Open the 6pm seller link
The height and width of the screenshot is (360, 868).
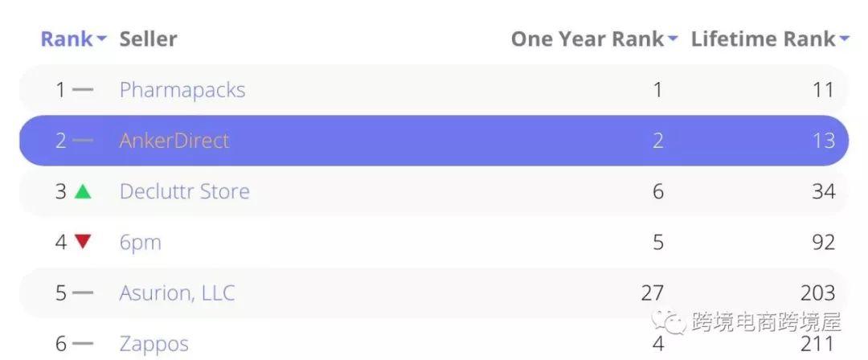click(140, 243)
